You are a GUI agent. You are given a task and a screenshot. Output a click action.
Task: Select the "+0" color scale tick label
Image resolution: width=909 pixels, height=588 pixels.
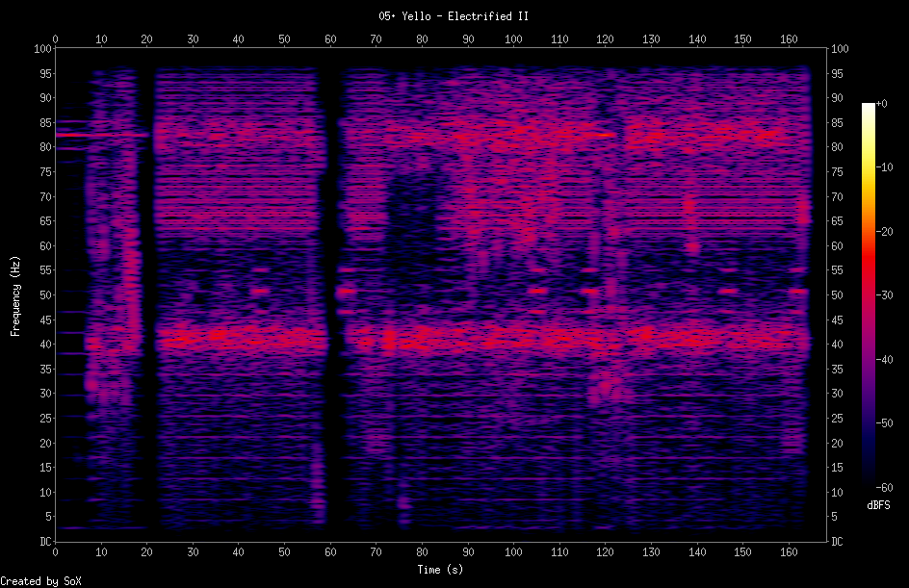882,104
